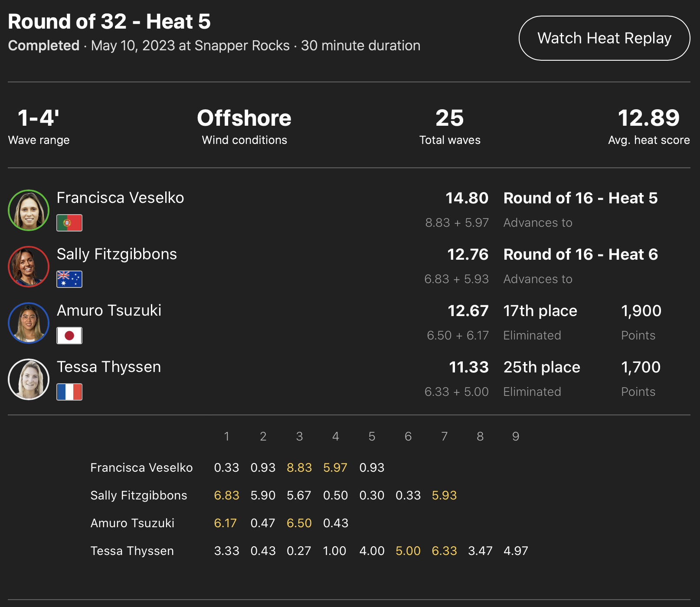The width and height of the screenshot is (700, 607).
Task: Click Francisca Veselko's 14.80 heat total
Action: [x=467, y=198]
